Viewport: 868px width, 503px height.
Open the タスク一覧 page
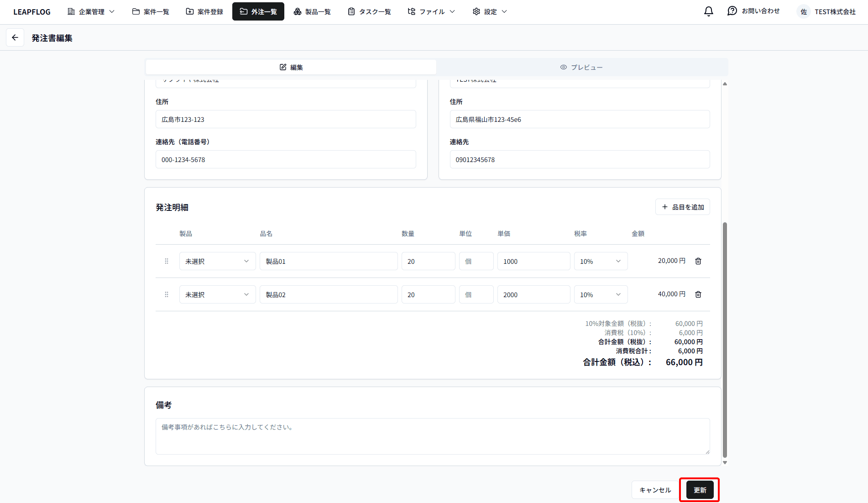[x=369, y=12]
